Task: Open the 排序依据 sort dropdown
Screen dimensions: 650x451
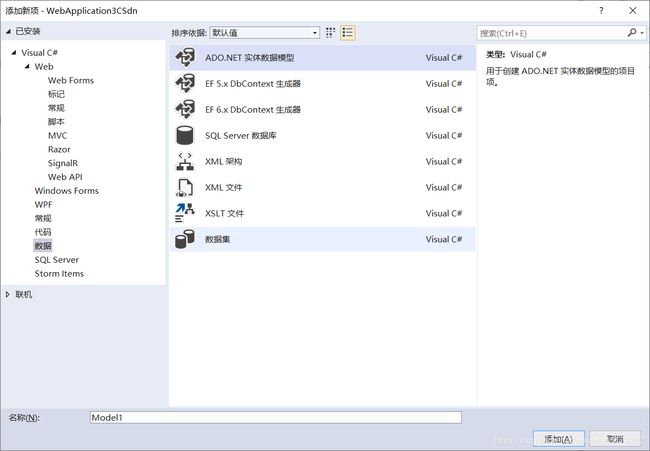Action: tap(265, 33)
